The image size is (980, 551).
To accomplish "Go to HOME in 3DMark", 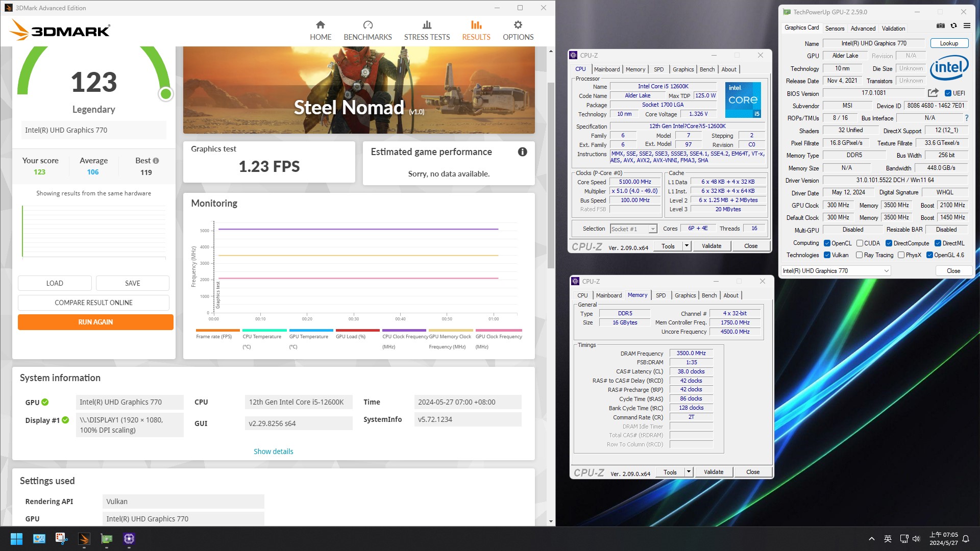I will pyautogui.click(x=321, y=31).
